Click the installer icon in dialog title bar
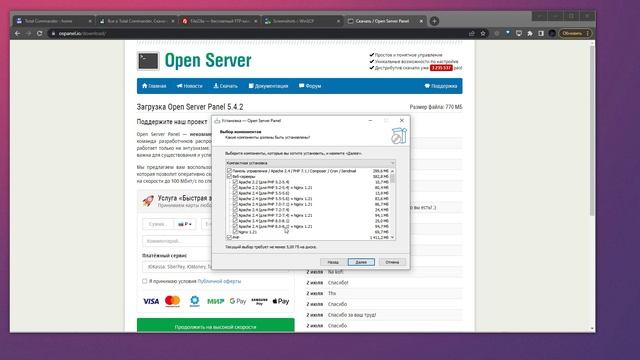 [218, 121]
